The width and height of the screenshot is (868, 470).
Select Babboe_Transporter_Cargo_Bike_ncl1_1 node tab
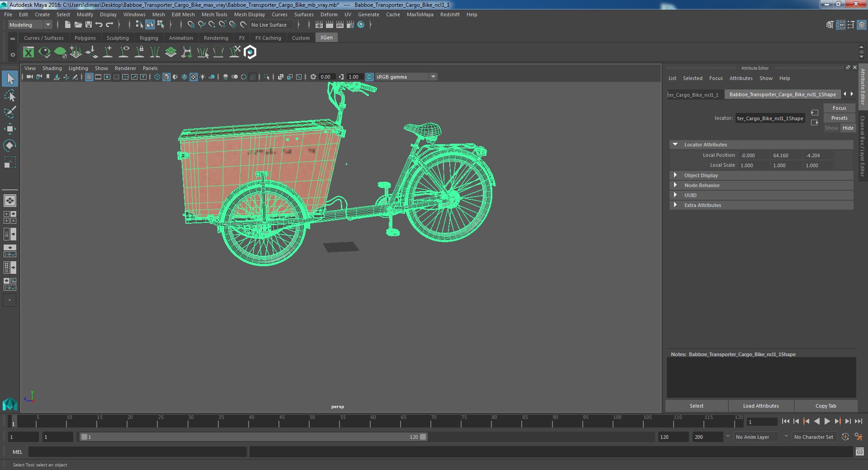point(695,94)
